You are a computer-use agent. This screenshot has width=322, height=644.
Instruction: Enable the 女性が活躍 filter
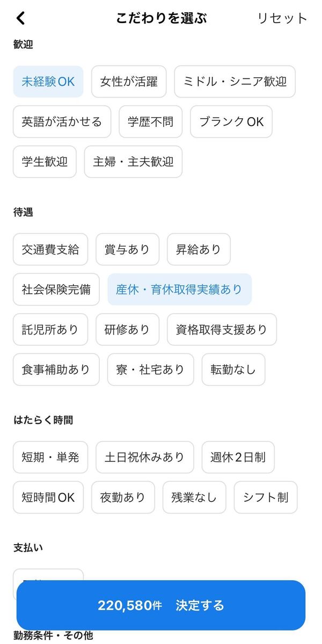[x=129, y=82]
